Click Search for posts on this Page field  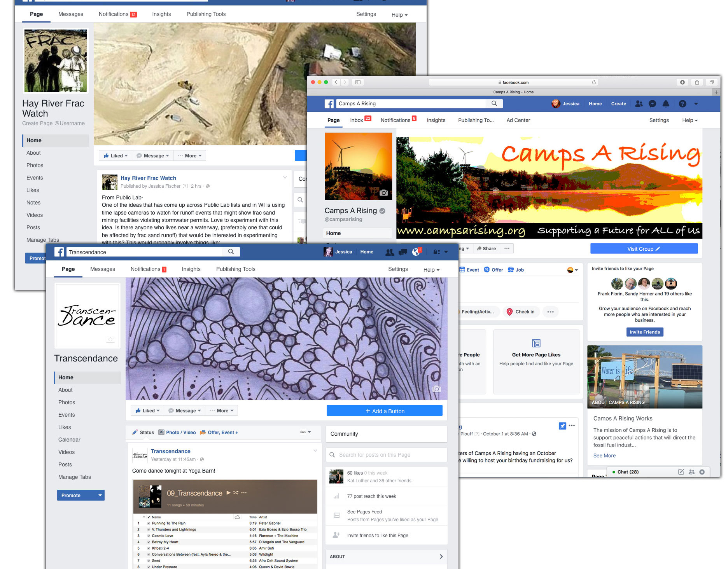tap(386, 455)
